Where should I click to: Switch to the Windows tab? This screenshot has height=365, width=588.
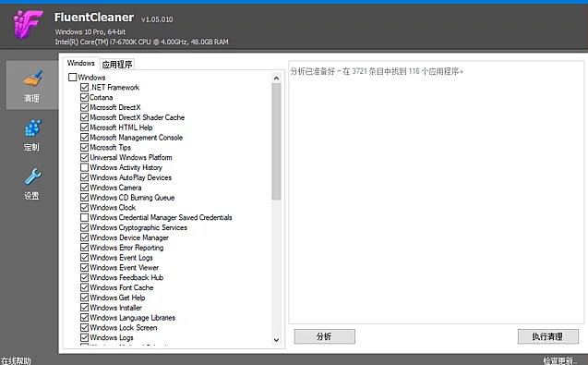click(81, 63)
